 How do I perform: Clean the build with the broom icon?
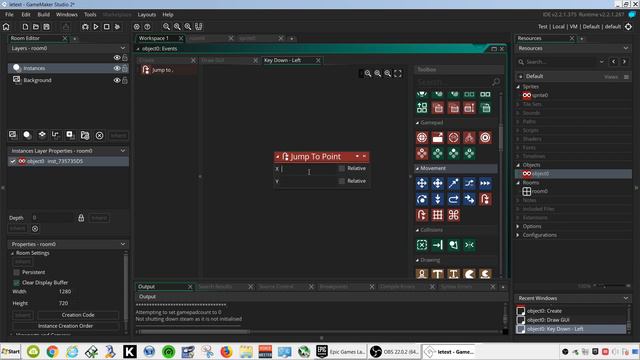tap(117, 27)
